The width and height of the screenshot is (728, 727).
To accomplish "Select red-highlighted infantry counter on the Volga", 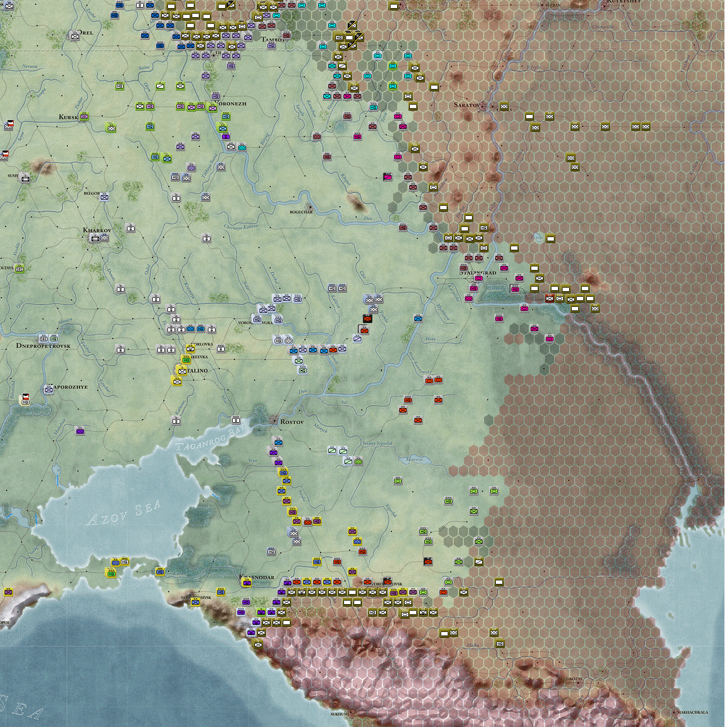I will 549,298.
